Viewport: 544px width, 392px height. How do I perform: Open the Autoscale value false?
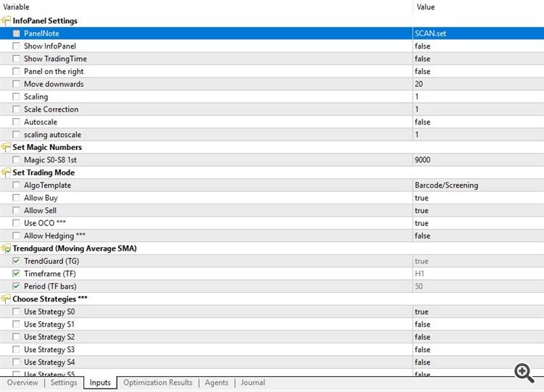423,122
